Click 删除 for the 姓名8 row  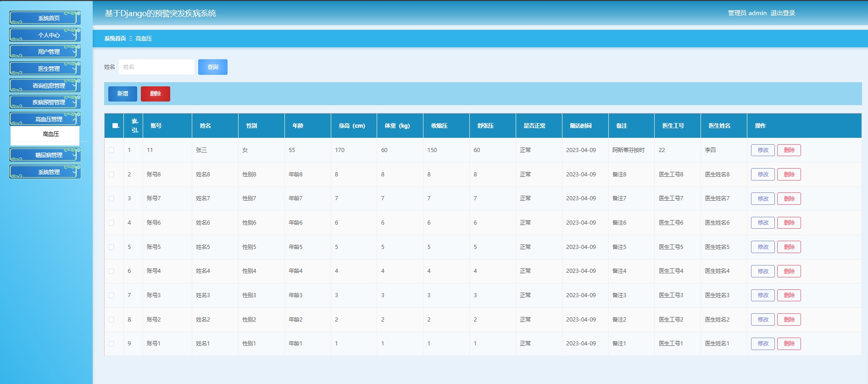[x=789, y=175]
